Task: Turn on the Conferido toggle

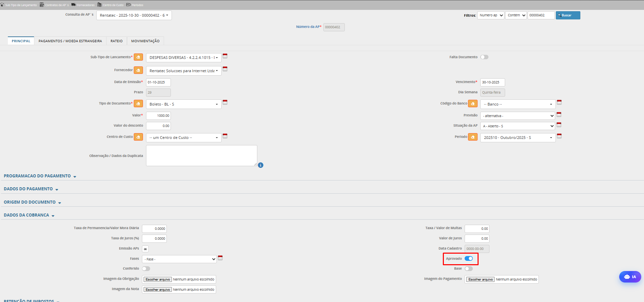Action: [146, 269]
